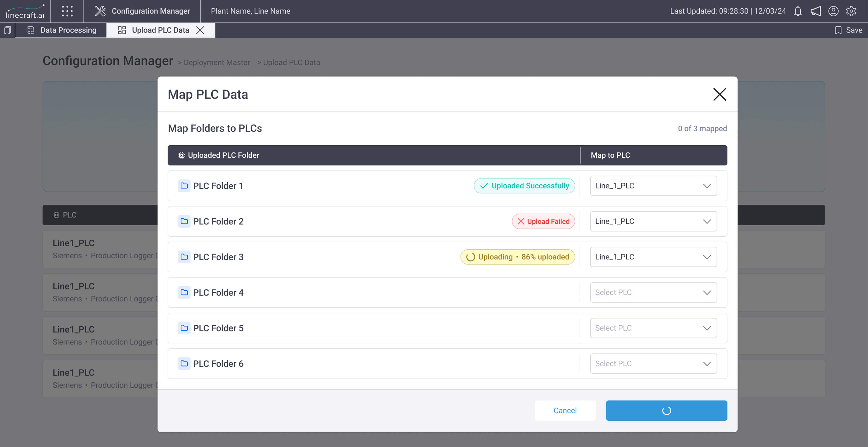The height and width of the screenshot is (447, 868).
Task: Open the user profile icon
Action: click(x=833, y=11)
